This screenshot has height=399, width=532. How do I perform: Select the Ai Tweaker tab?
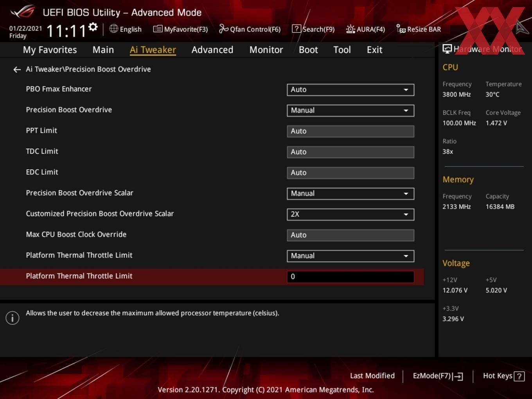click(153, 50)
